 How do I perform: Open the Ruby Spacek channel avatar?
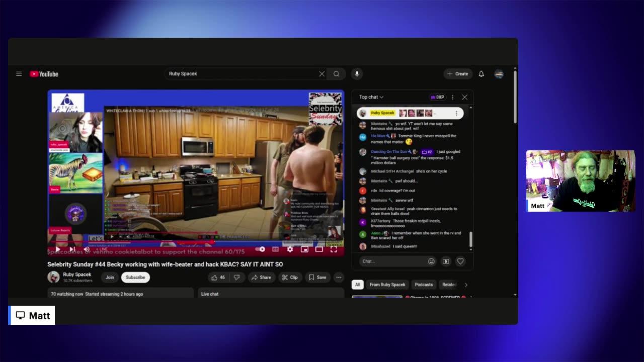[x=53, y=277]
